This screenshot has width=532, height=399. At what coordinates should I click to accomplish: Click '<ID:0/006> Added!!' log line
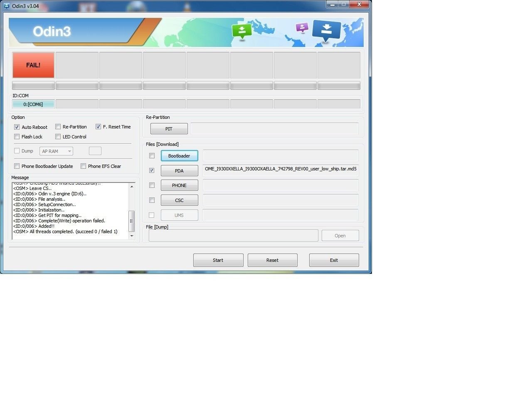pyautogui.click(x=34, y=226)
